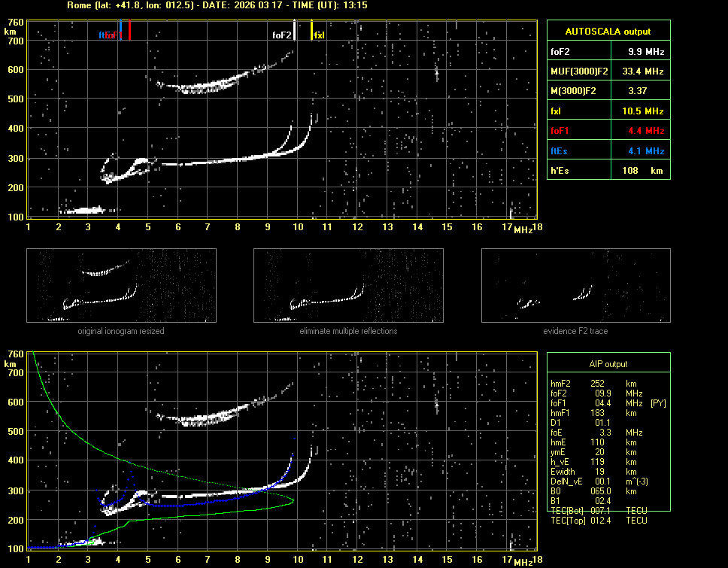Click the TEC[Top] 012.4 TECU entry
728x568 pixels.
599,521
